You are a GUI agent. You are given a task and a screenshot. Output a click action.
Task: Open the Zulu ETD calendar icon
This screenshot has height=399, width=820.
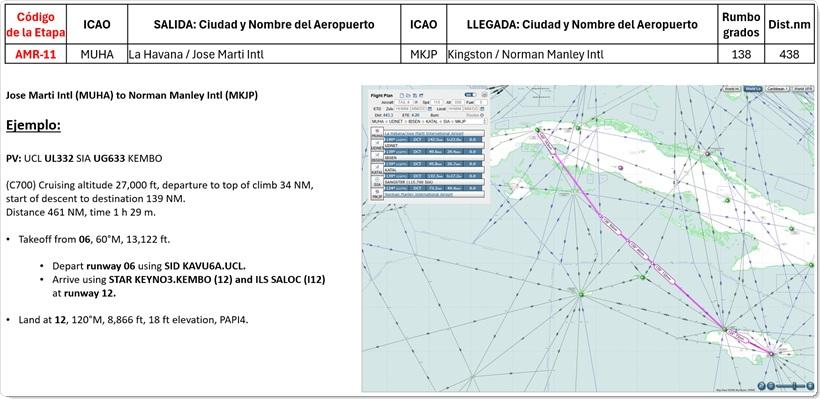[430, 109]
